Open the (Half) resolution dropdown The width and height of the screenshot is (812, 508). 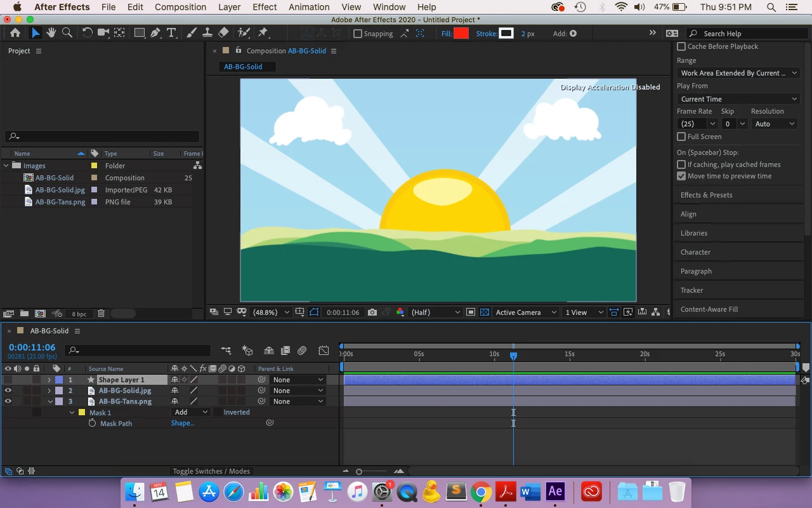(435, 312)
